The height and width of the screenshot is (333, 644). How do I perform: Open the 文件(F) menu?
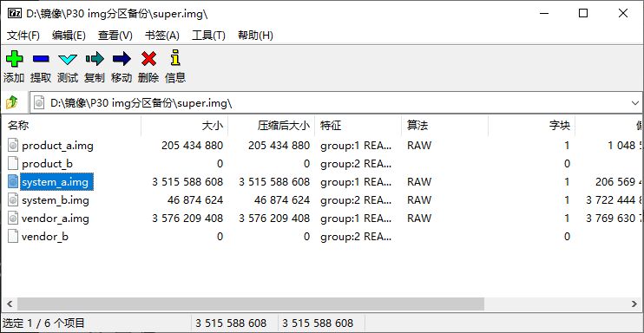[23, 36]
